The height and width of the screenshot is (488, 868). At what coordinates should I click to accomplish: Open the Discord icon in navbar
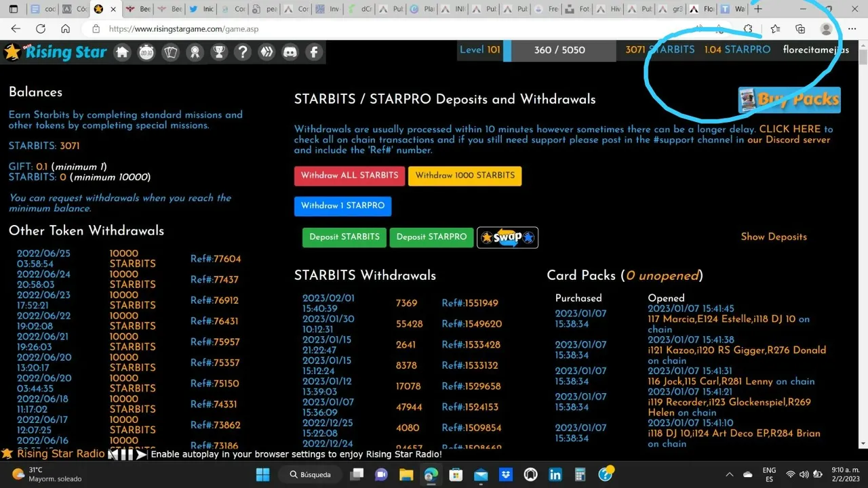[x=290, y=52]
